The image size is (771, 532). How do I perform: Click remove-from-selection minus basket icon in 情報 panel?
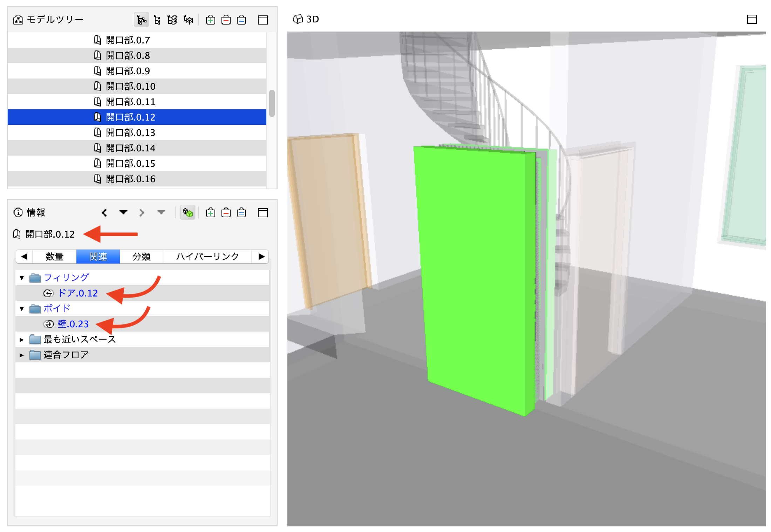(x=226, y=212)
